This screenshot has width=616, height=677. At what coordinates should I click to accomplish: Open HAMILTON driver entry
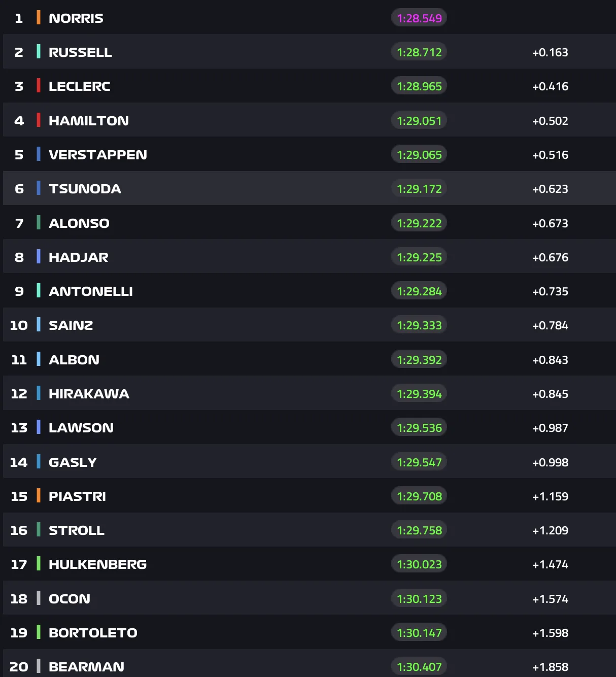point(89,121)
